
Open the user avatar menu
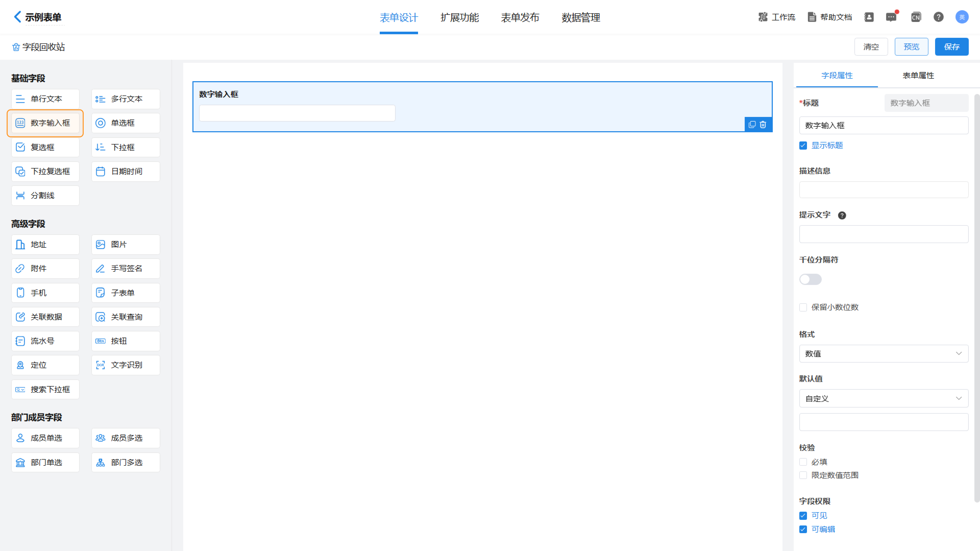coord(962,17)
